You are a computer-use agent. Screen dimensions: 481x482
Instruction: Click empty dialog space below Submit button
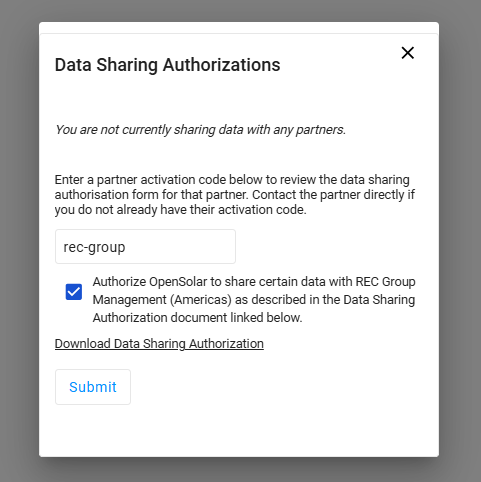coord(239,430)
